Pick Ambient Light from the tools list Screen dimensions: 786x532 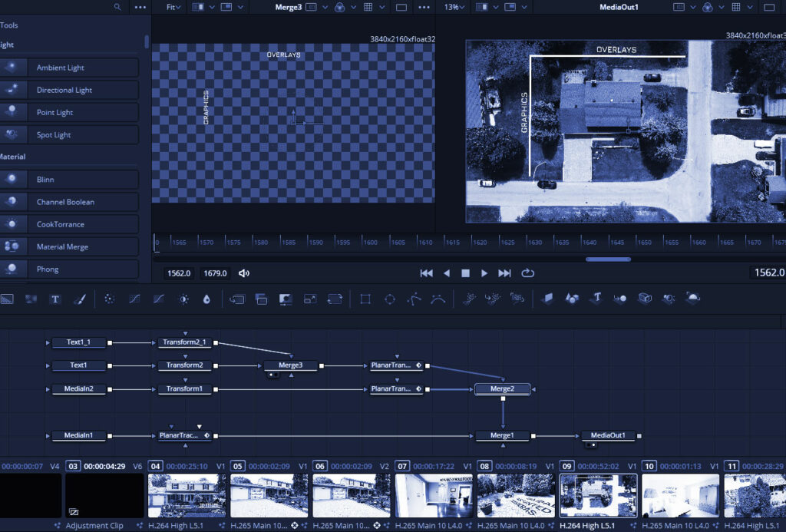pyautogui.click(x=69, y=68)
